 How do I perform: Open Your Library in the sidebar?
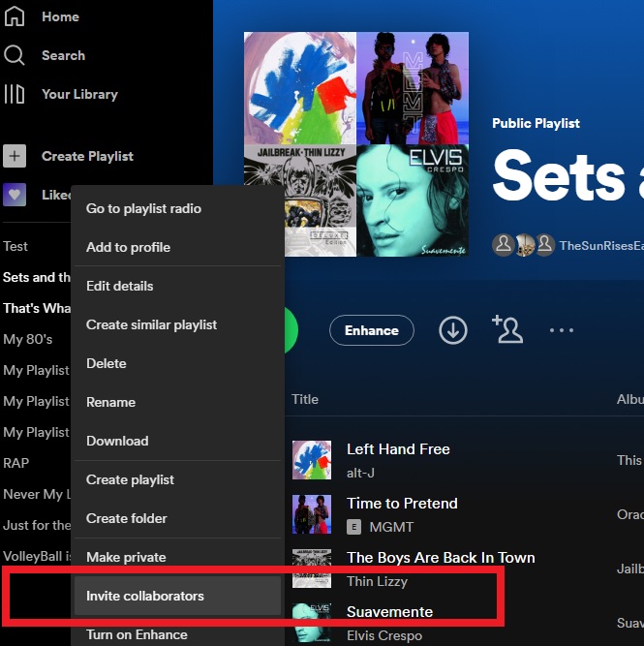coord(80,94)
